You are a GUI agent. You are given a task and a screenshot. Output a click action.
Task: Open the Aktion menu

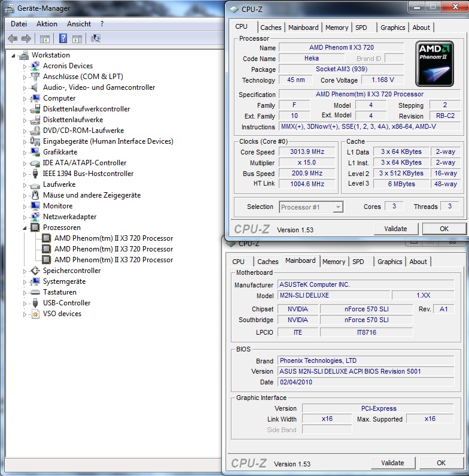(47, 24)
